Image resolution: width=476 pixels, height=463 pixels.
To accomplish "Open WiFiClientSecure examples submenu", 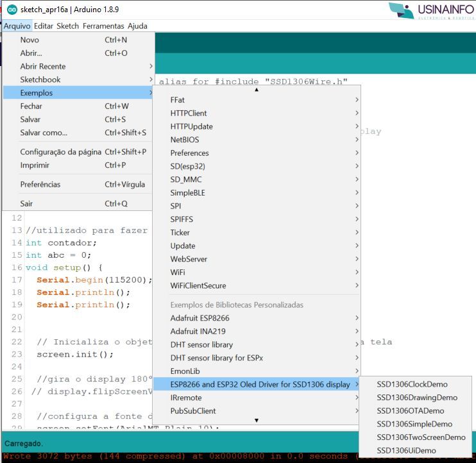I will coord(257,285).
